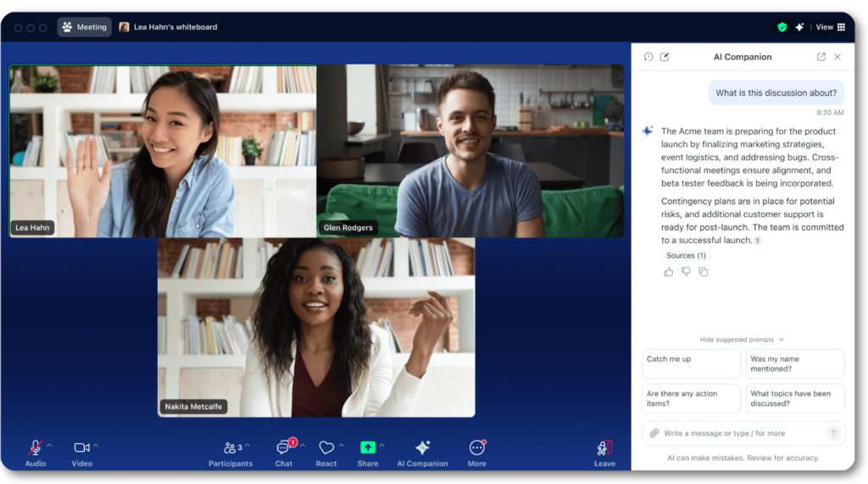
Task: Click the sparkle AI icon in title bar
Action: coord(799,26)
